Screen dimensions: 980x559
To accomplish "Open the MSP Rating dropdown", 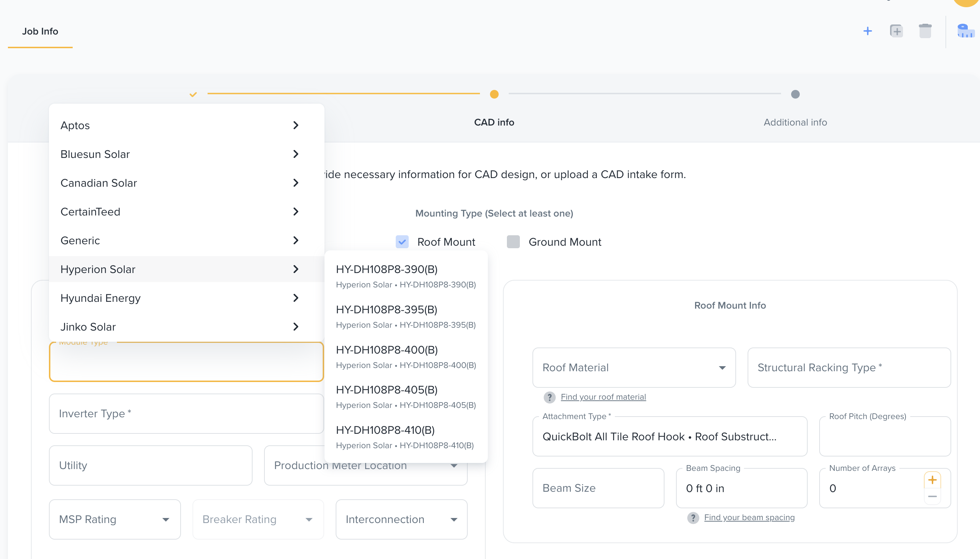I will coord(115,519).
